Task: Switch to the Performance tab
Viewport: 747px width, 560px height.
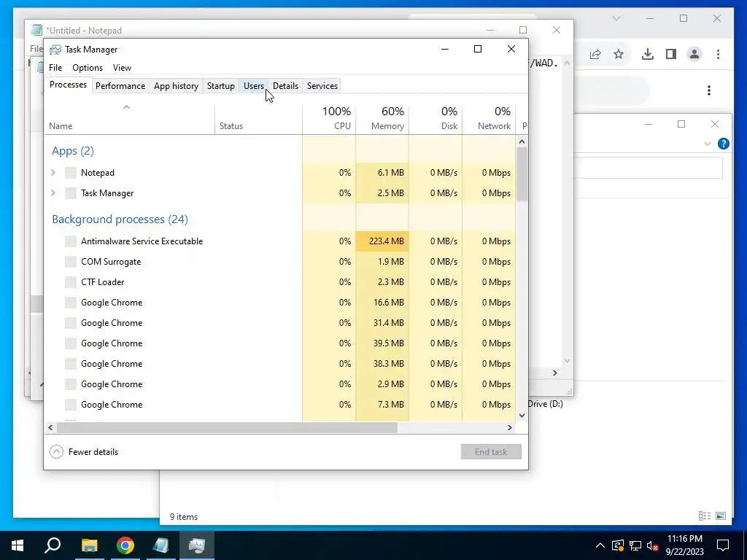Action: [x=120, y=86]
